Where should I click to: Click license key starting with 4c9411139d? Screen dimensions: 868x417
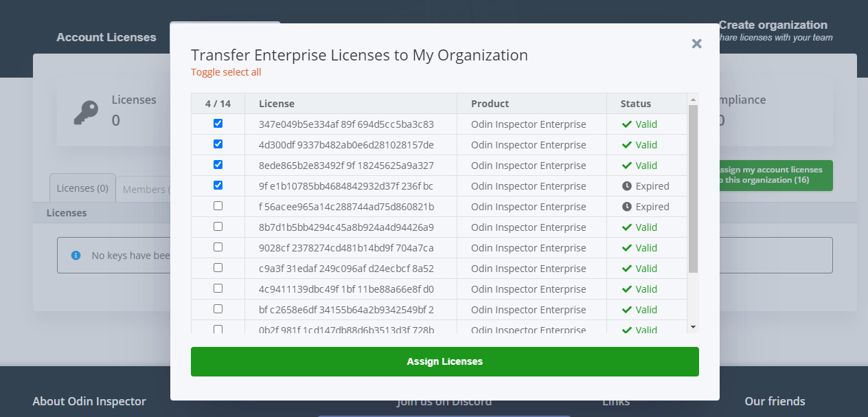(346, 289)
